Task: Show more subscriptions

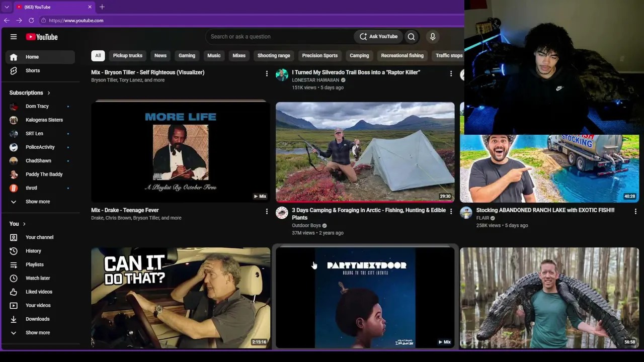Action: (40, 202)
